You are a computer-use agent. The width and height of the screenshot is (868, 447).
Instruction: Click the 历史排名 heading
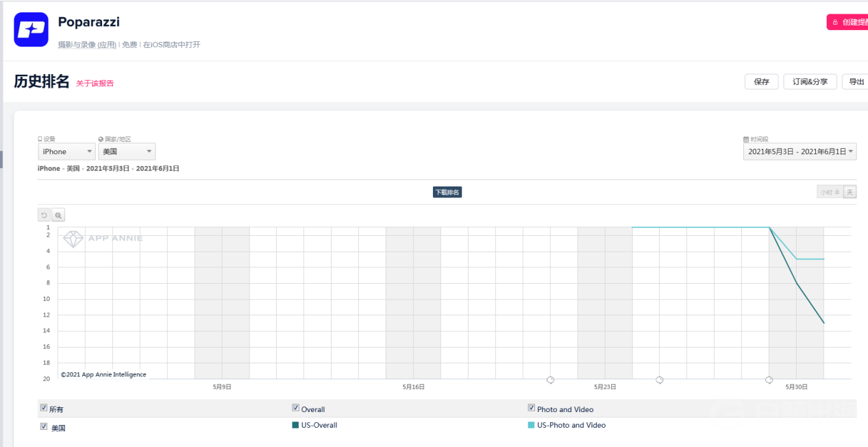42,82
